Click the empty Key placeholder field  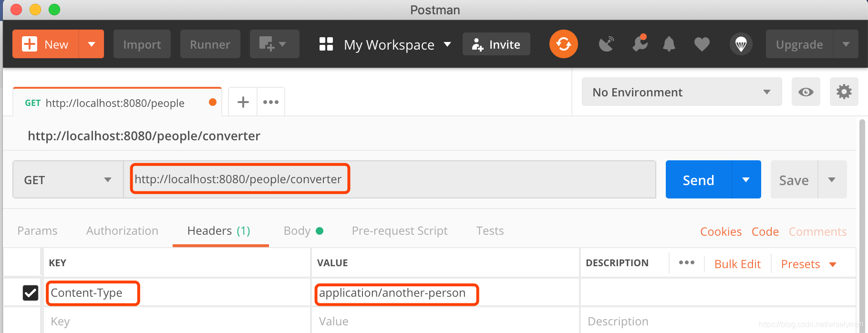click(177, 321)
